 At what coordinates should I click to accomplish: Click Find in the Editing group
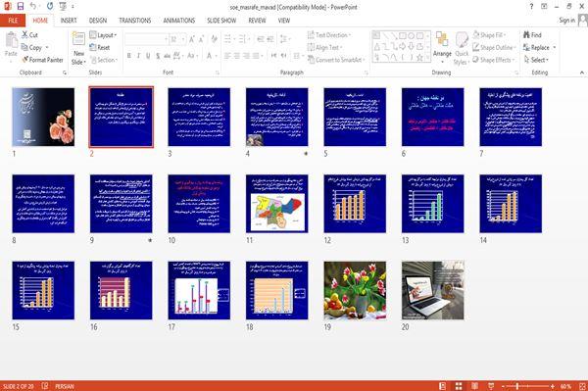pyautogui.click(x=532, y=35)
